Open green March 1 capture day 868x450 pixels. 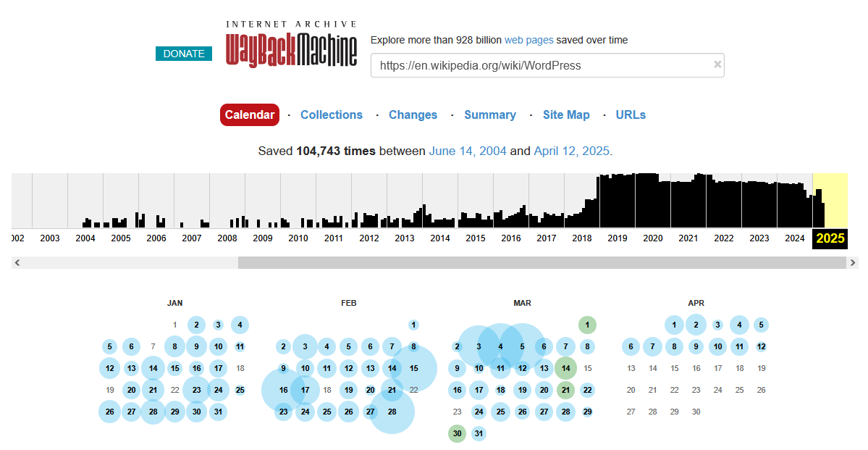pos(587,325)
